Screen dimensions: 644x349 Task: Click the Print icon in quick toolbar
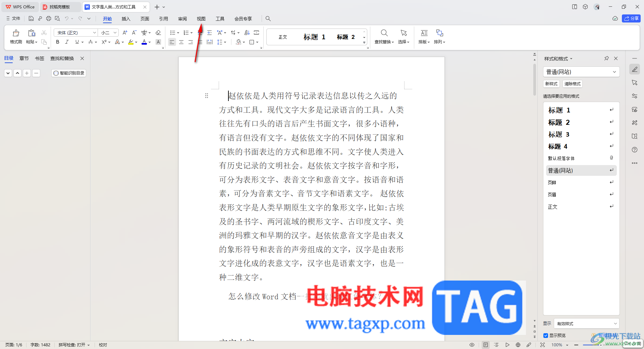click(x=49, y=19)
